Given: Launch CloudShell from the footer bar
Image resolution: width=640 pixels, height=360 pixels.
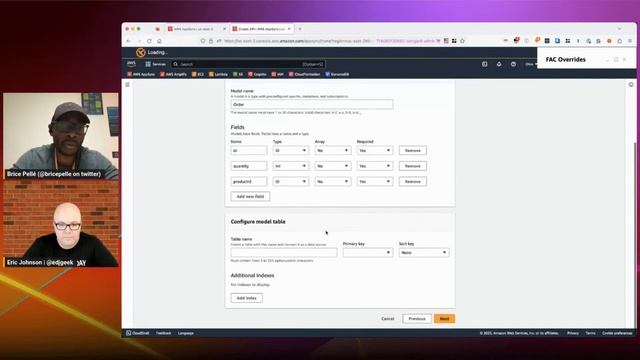Looking at the screenshot, I should click(x=138, y=333).
